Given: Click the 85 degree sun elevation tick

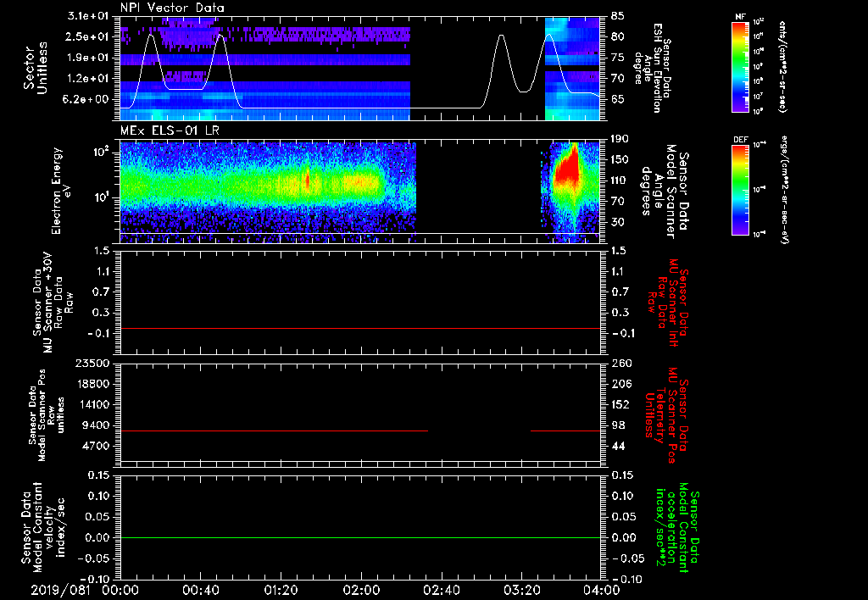Looking at the screenshot, I should (x=618, y=16).
